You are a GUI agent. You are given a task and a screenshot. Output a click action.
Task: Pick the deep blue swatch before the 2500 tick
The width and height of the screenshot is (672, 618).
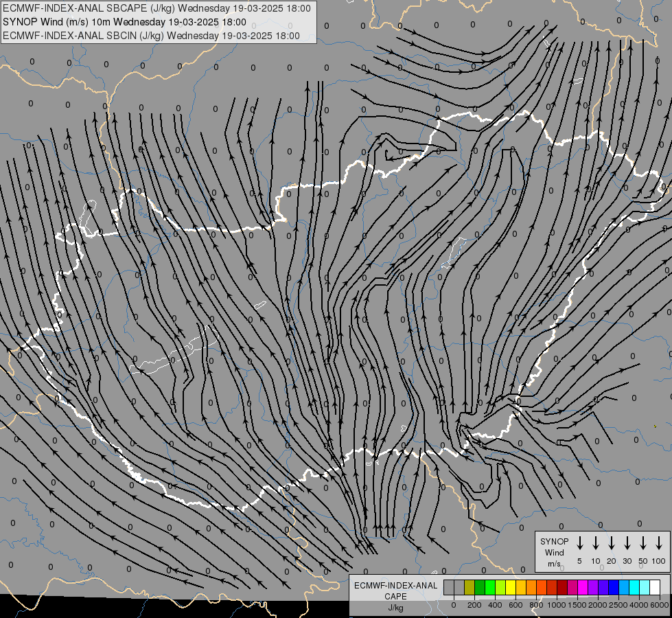click(613, 588)
